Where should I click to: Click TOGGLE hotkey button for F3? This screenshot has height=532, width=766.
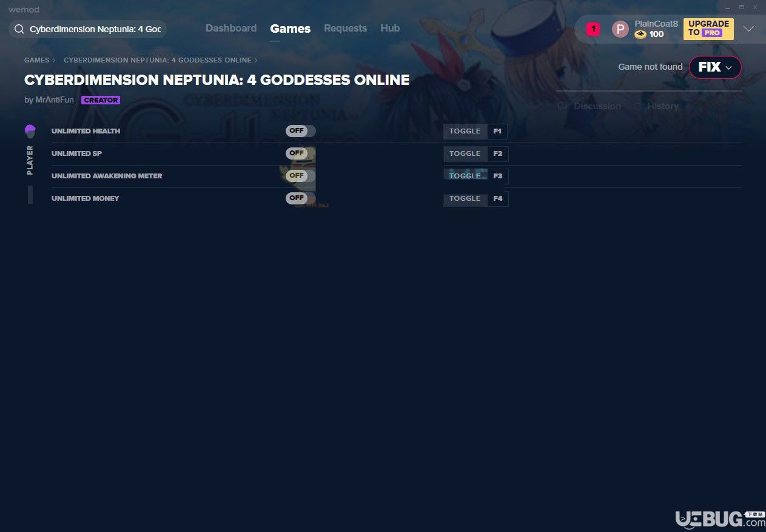pyautogui.click(x=465, y=176)
